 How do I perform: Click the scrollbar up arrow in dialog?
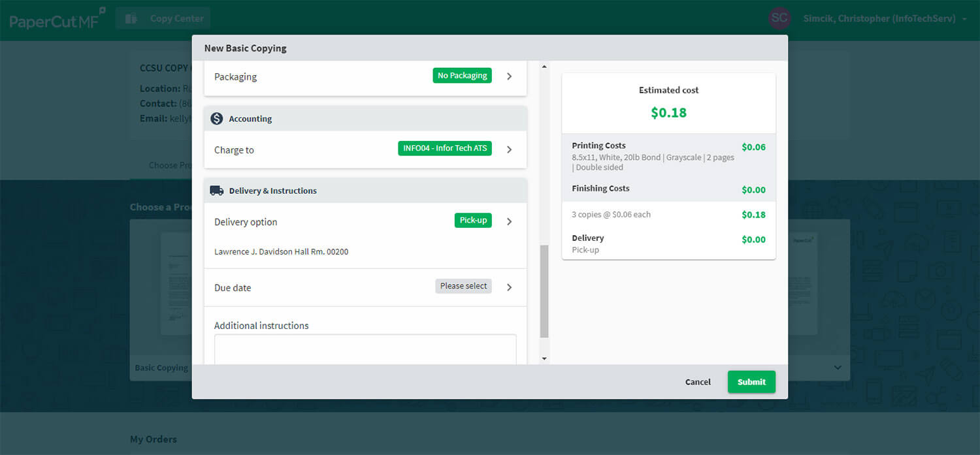click(544, 66)
